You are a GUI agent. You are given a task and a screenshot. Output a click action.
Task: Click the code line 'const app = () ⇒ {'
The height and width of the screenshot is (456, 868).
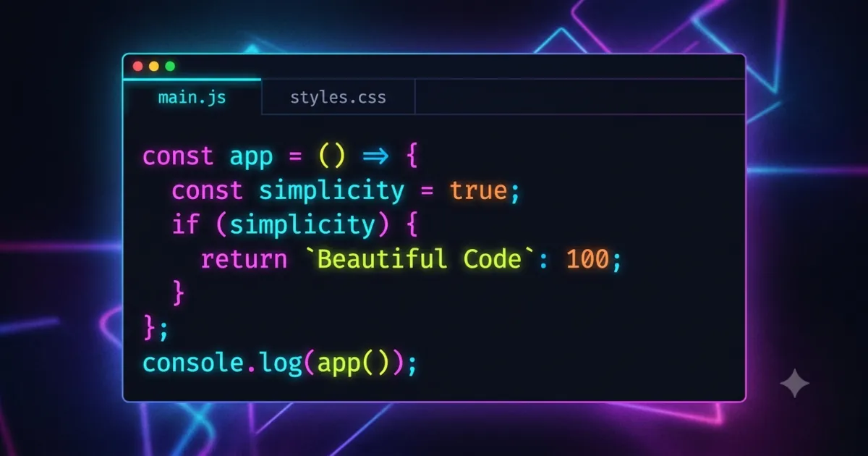coord(280,156)
